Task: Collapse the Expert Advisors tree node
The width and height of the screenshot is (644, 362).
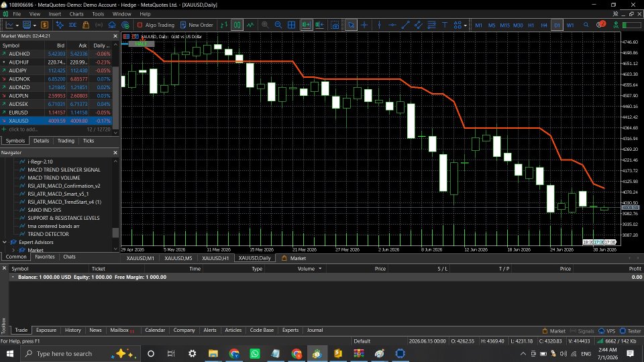Action: [5, 242]
